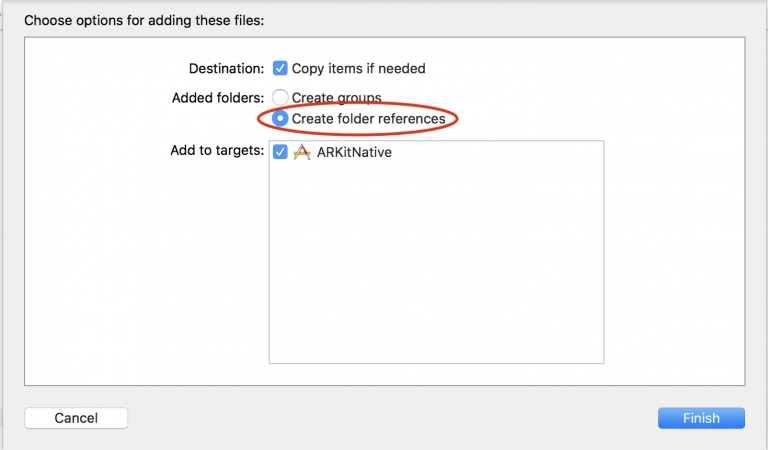
Task: Click the Create groups label text
Action: pos(336,98)
